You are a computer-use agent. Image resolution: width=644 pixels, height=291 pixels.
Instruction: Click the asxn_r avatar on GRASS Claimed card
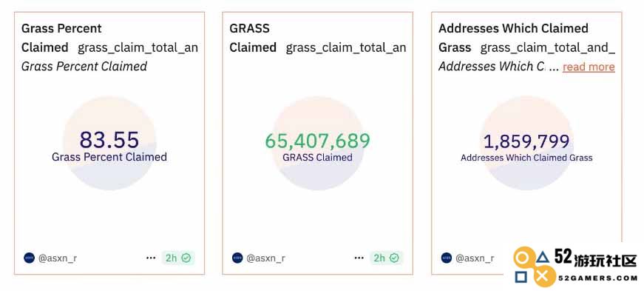[x=237, y=258]
